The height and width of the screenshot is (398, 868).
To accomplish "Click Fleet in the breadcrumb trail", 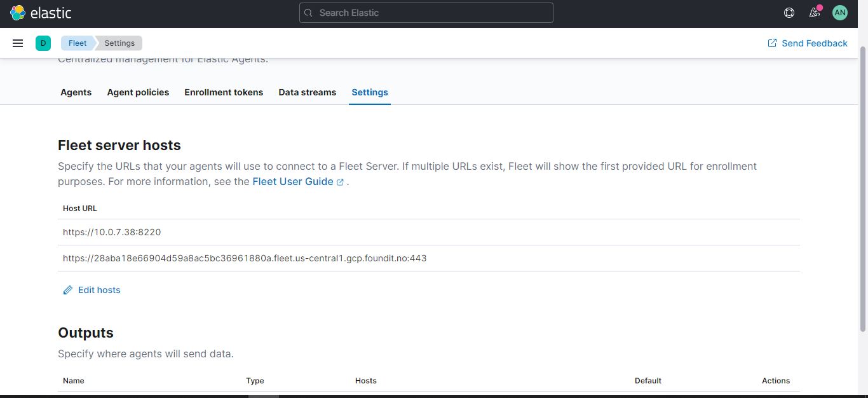I will (77, 43).
